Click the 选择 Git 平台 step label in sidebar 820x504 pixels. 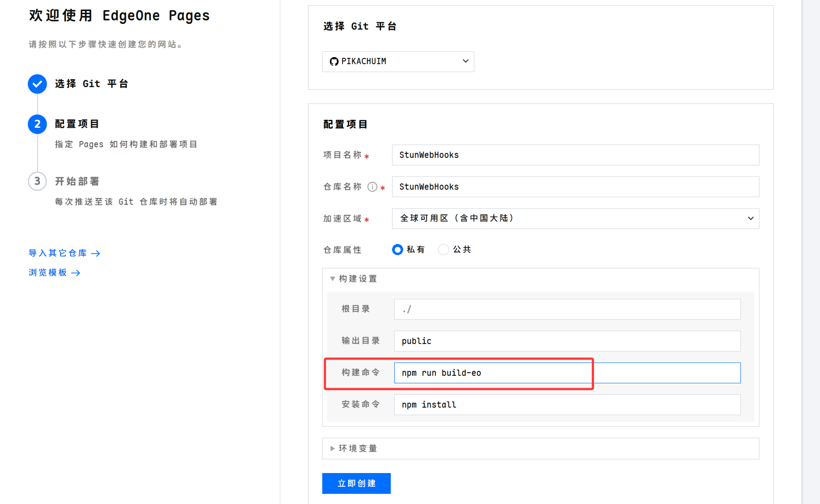coord(92,84)
